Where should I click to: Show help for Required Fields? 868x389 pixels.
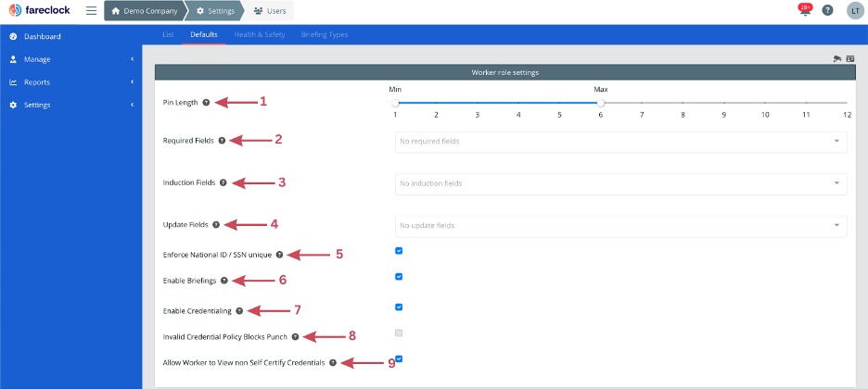222,141
